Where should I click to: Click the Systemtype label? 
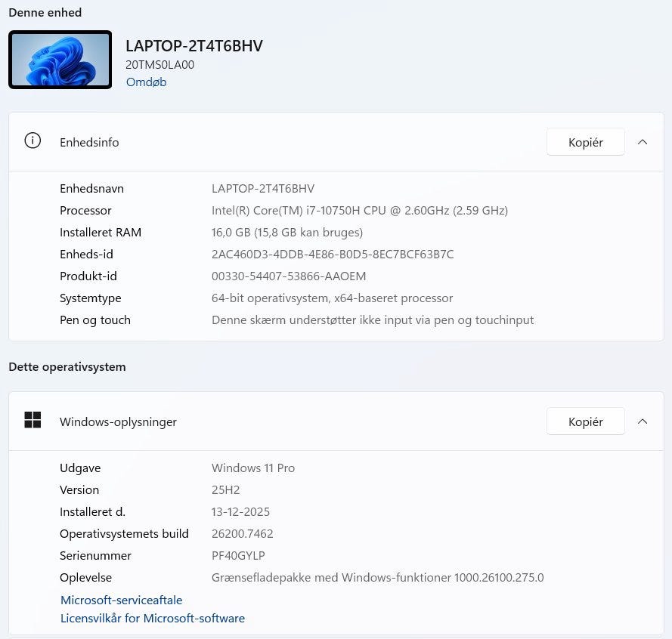pos(91,298)
